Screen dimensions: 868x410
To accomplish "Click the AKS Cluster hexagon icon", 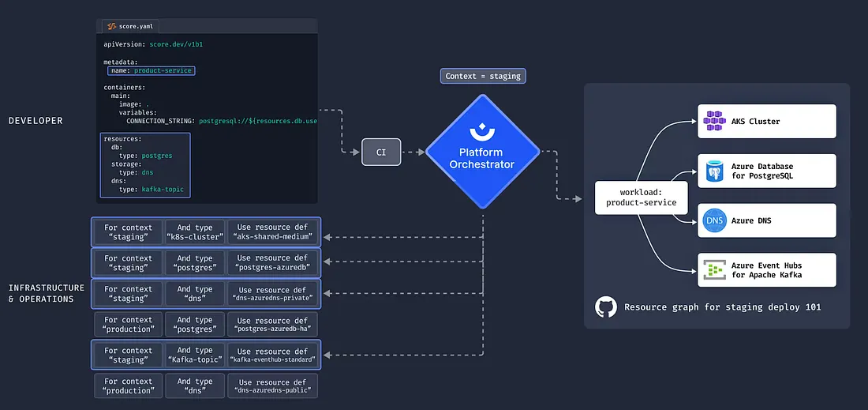I will pos(714,122).
